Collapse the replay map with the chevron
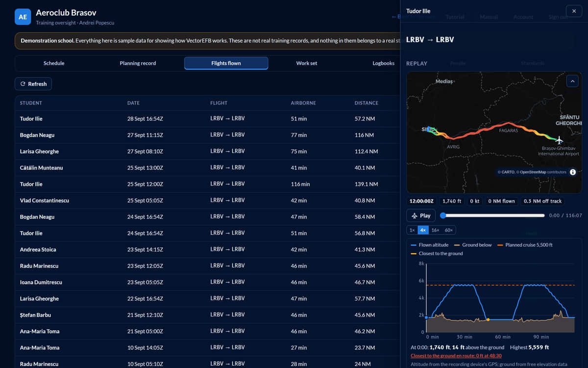This screenshot has height=368, width=588. 572,81
